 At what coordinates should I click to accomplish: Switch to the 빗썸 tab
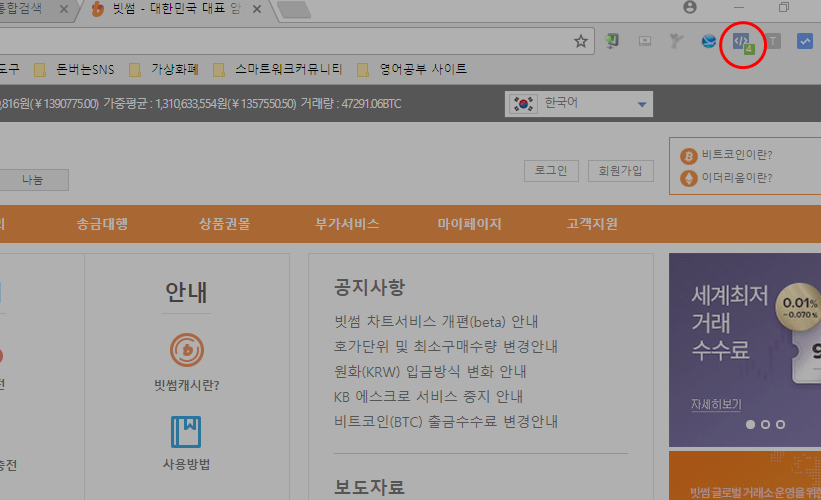(x=175, y=9)
